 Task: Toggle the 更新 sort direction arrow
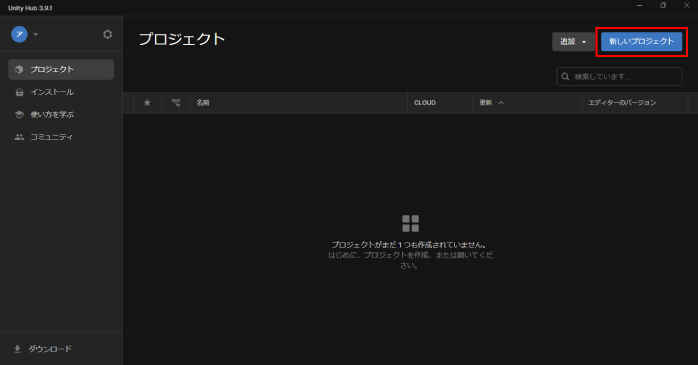pos(501,103)
